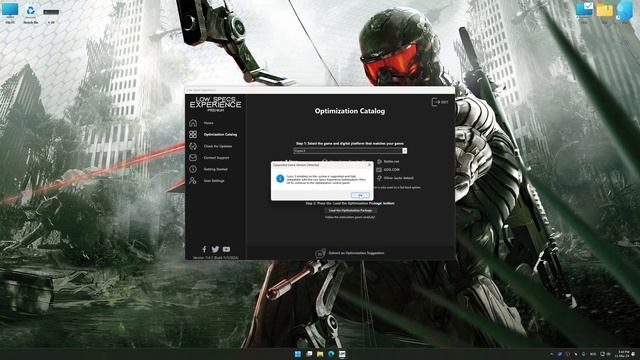The height and width of the screenshot is (360, 640).
Task: Click the OK button in the dialog
Action: tap(360, 196)
